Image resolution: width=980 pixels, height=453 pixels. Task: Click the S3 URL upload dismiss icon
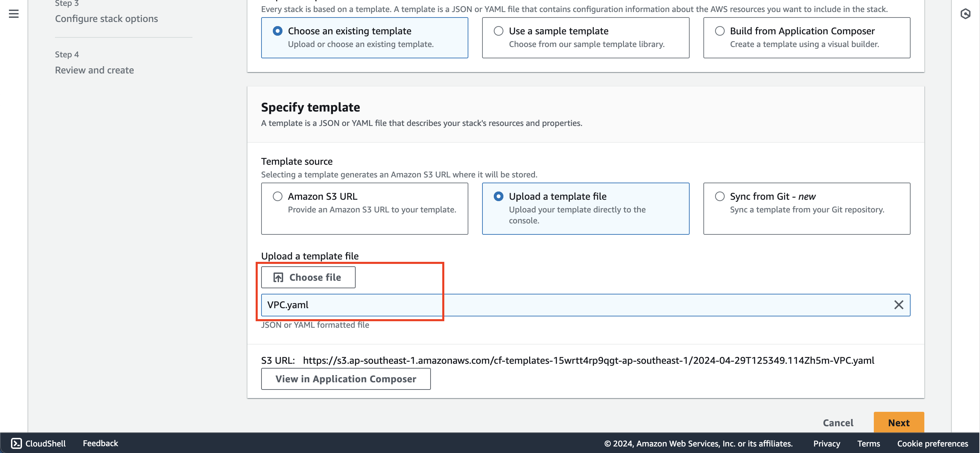899,304
